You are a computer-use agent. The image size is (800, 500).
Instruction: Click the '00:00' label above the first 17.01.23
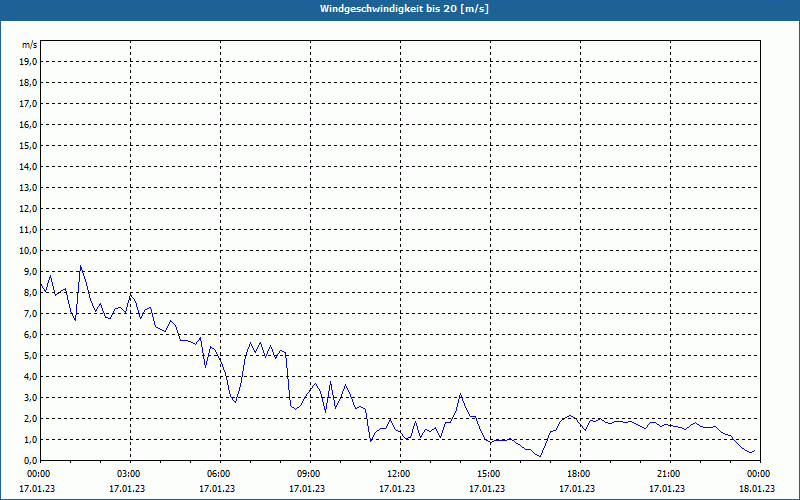[x=39, y=474]
